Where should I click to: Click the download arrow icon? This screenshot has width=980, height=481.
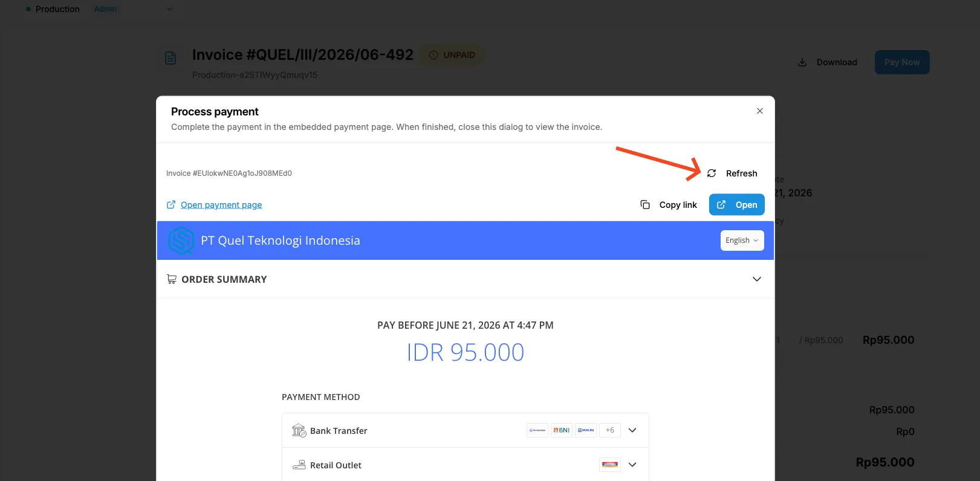pyautogui.click(x=802, y=62)
